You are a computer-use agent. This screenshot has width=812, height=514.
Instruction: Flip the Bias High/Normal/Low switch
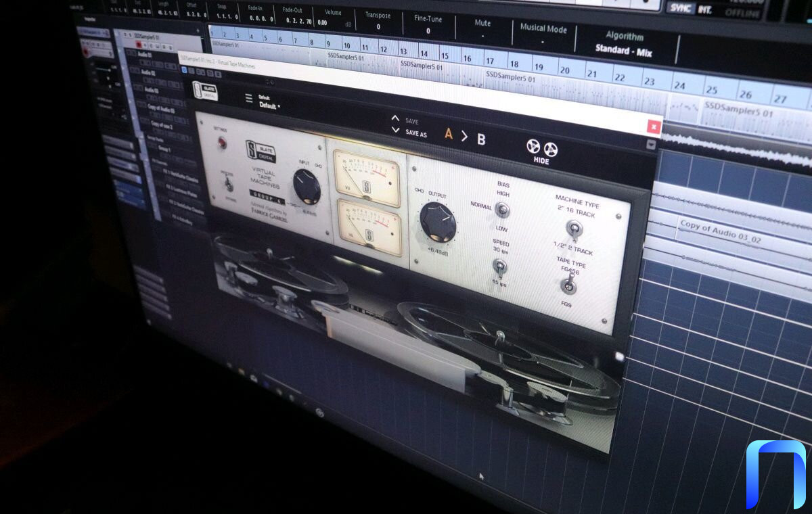point(502,210)
